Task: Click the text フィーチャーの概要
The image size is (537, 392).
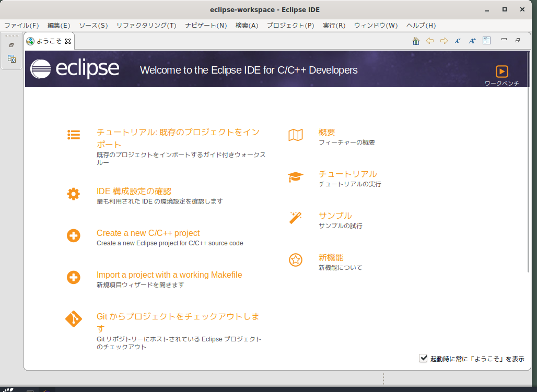Action: coord(346,142)
